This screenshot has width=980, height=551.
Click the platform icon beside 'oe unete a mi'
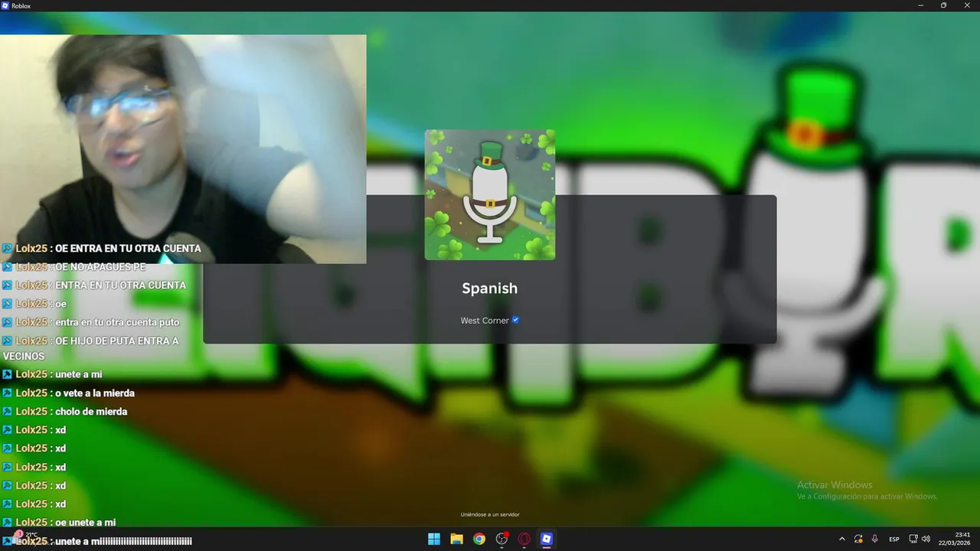pos(7,523)
